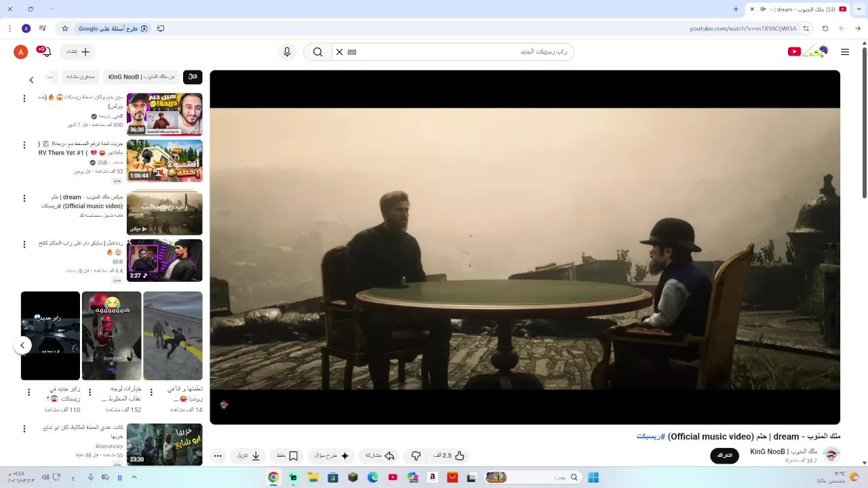Open the 2:27 BDR video thumbnail
The height and width of the screenshot is (488, 868).
(164, 260)
